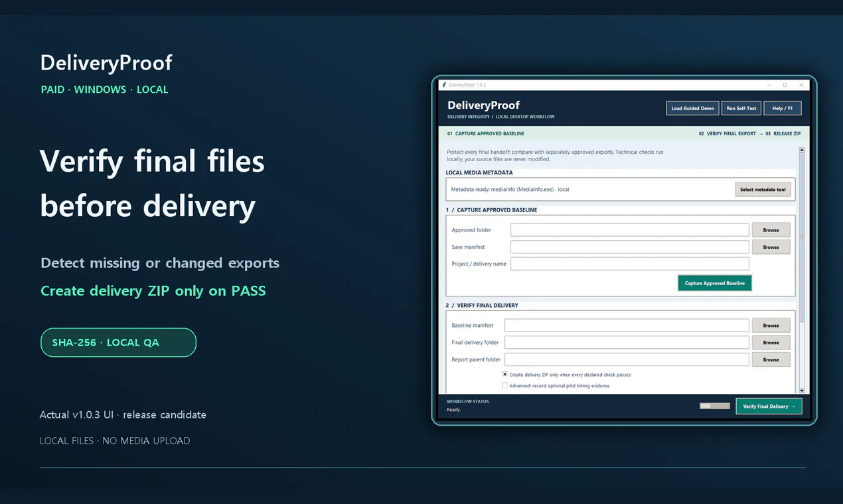Switch to step 02 Verify Final Export

(x=727, y=133)
